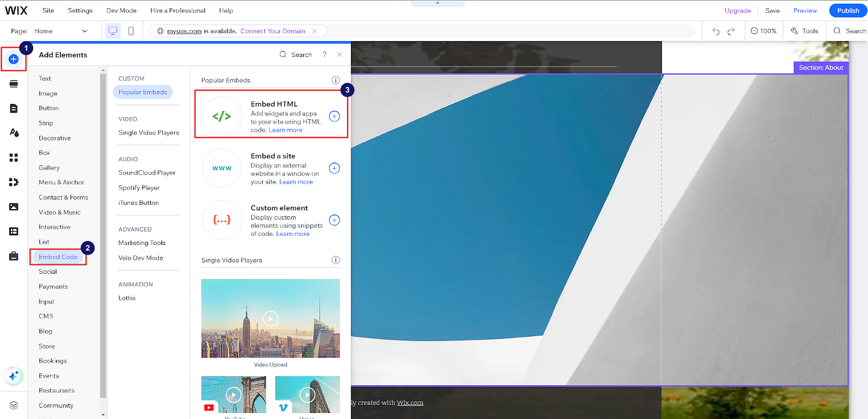Open the briefcase portfolio icon in sidebar

pyautogui.click(x=14, y=256)
